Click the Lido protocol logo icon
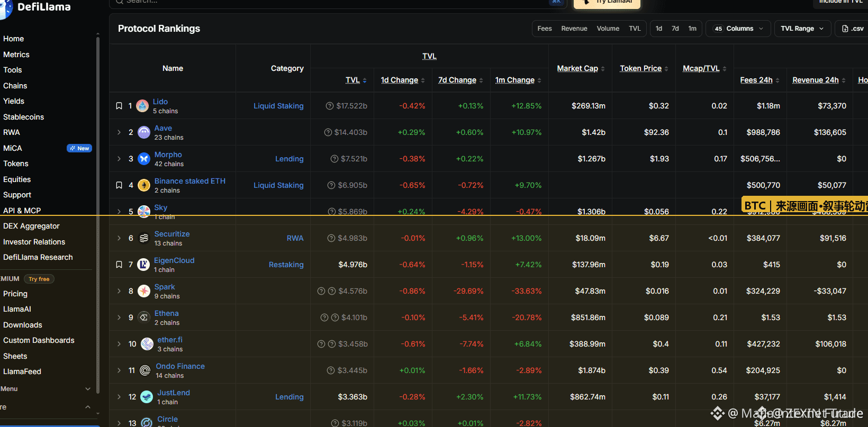Image resolution: width=868 pixels, height=427 pixels. tap(142, 106)
